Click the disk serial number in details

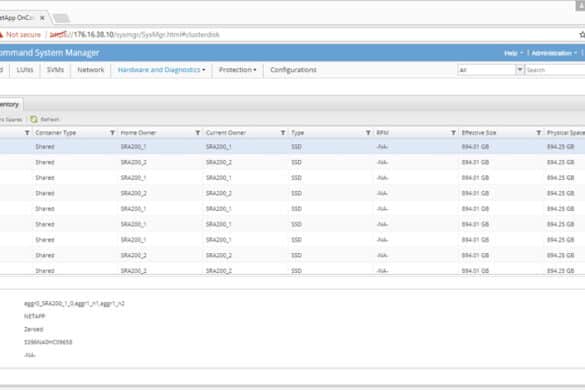click(48, 342)
